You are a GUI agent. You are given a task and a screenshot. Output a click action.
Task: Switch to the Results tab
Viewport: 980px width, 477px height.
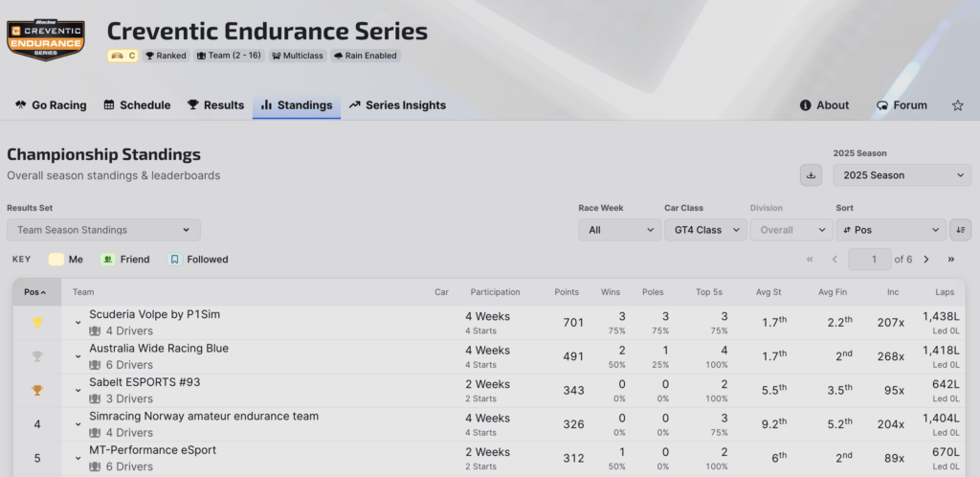[215, 105]
